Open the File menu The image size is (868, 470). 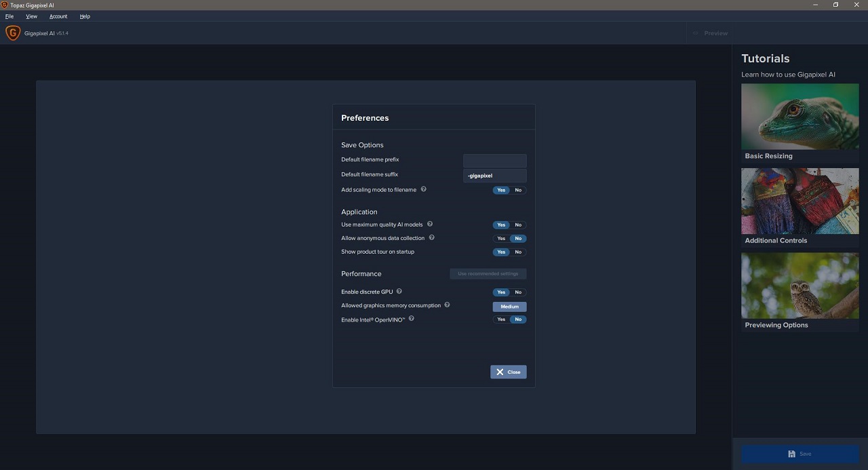coord(9,16)
